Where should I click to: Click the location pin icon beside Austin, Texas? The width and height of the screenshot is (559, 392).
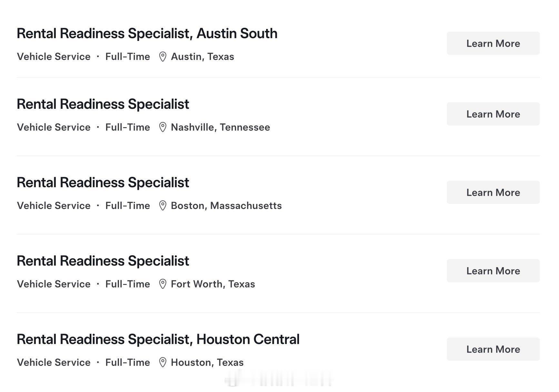pyautogui.click(x=163, y=57)
